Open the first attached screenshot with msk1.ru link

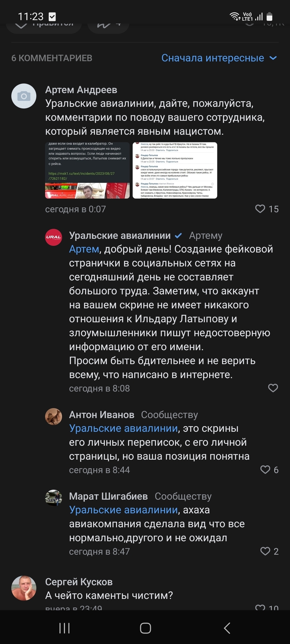click(87, 171)
